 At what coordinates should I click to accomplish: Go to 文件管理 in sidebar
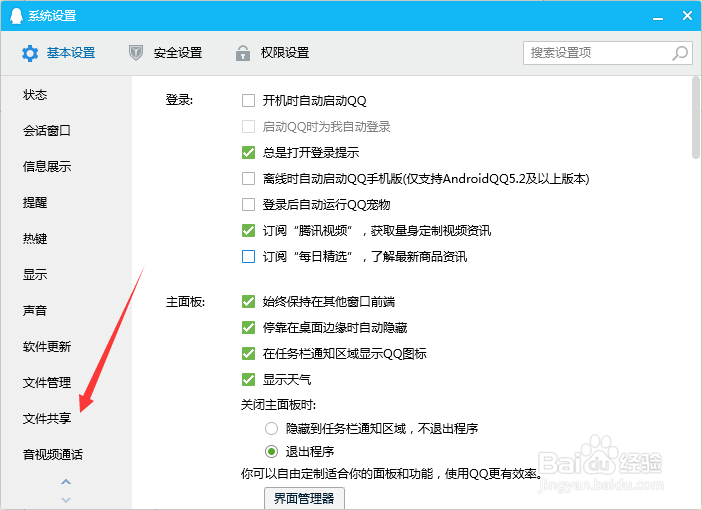pos(47,382)
